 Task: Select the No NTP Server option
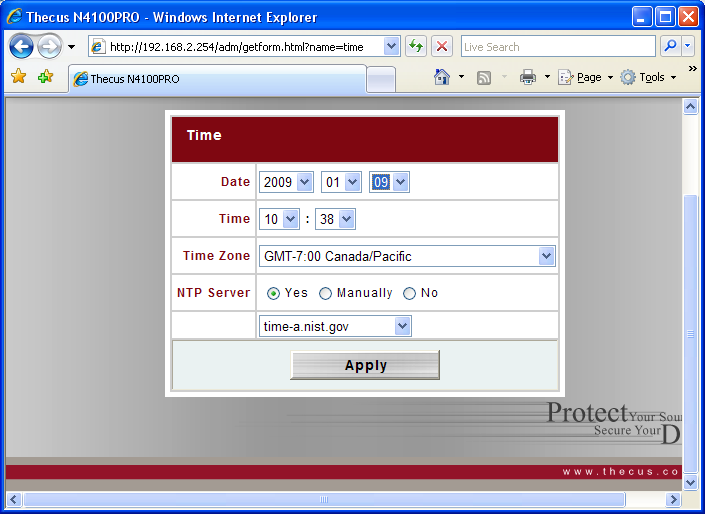point(409,293)
